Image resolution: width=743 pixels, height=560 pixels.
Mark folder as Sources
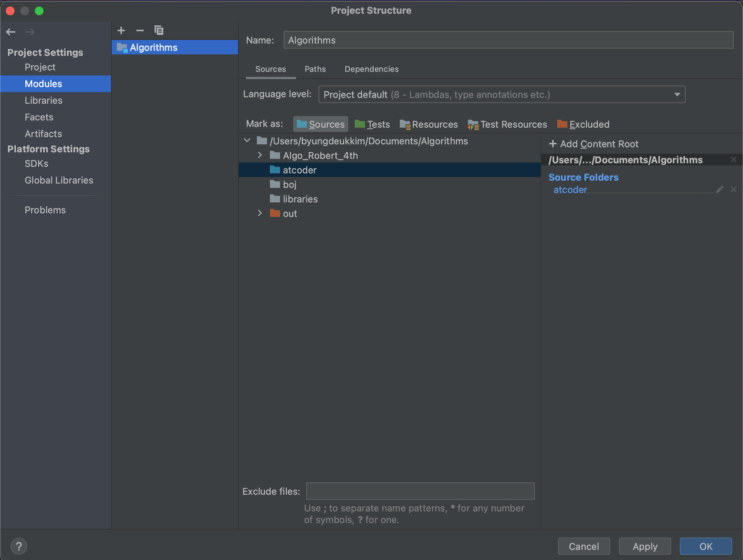(321, 124)
